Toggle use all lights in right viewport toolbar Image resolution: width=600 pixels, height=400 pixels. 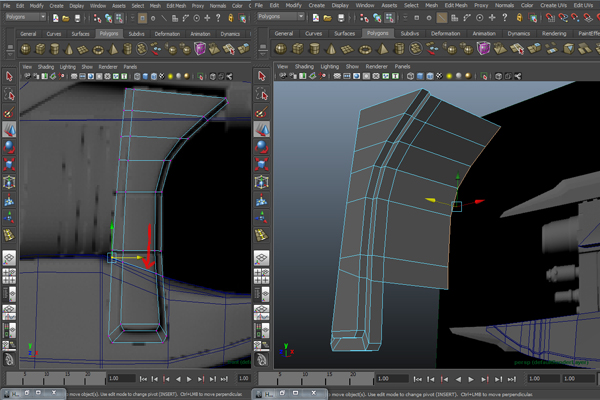pyautogui.click(x=449, y=76)
